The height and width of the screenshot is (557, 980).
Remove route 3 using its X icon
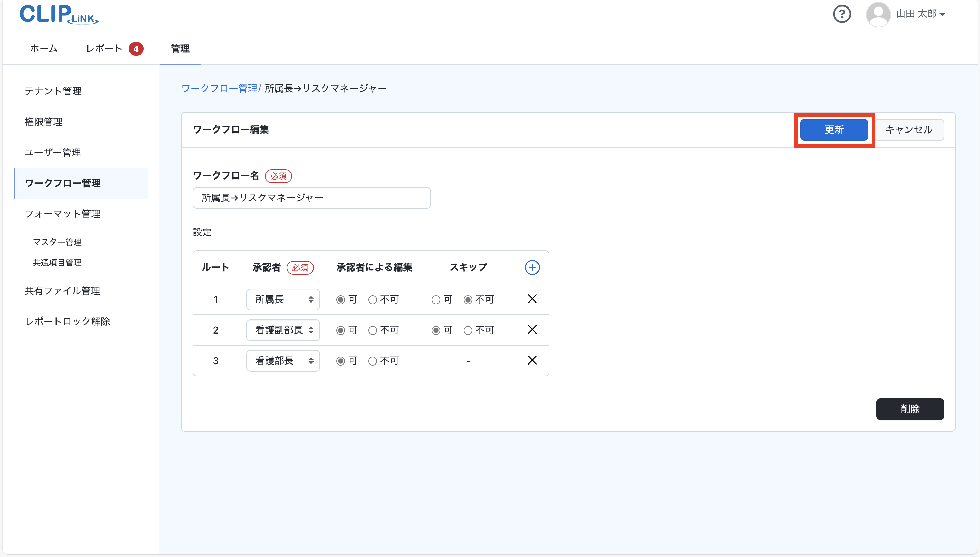532,360
